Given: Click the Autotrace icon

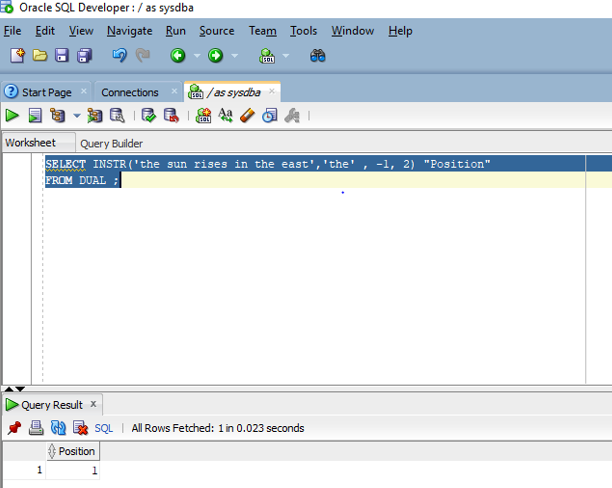Looking at the screenshot, I should click(x=94, y=116).
